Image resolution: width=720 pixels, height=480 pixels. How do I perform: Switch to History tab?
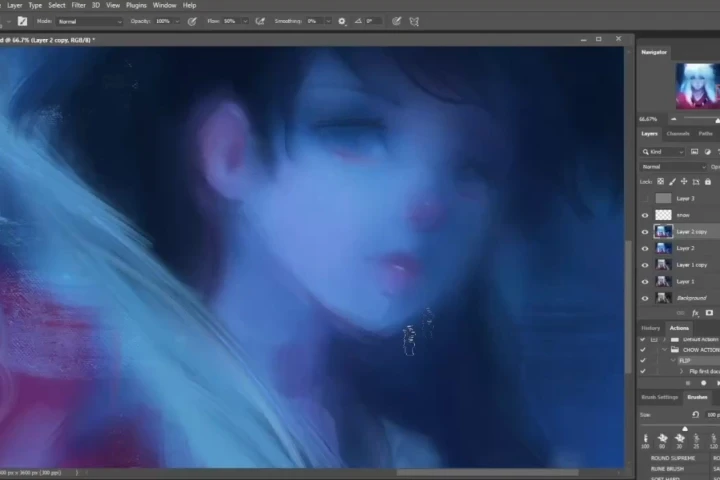pyautogui.click(x=650, y=328)
